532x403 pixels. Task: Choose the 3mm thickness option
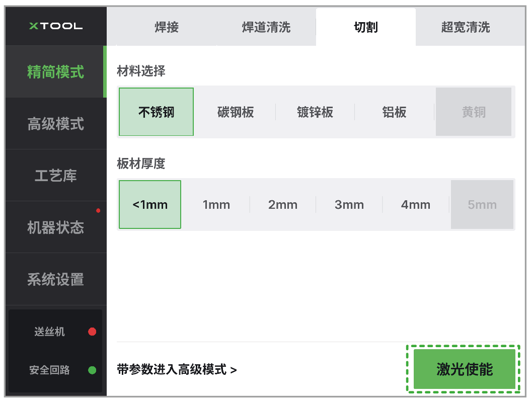pyautogui.click(x=349, y=205)
